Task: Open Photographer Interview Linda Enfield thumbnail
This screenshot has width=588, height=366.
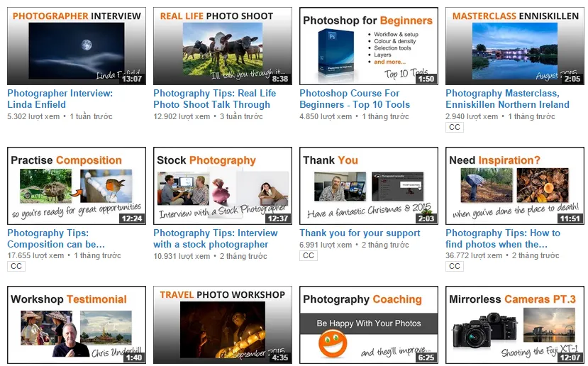Action: (77, 46)
